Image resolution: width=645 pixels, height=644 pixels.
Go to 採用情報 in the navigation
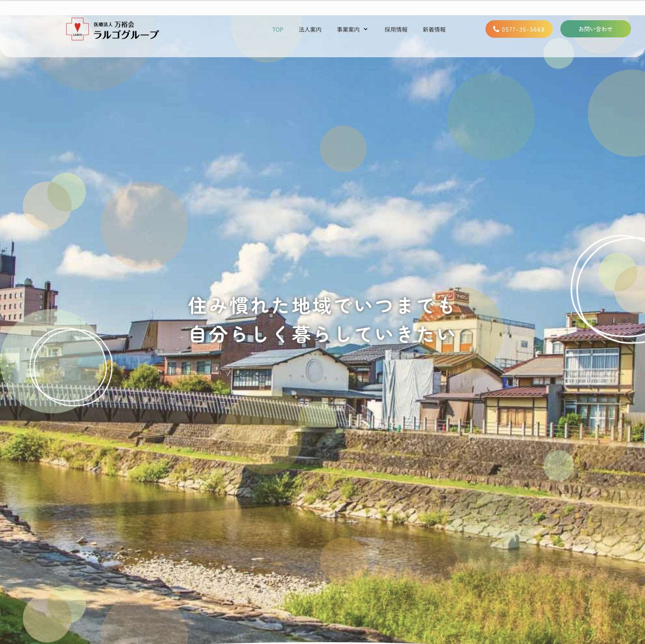click(x=396, y=30)
